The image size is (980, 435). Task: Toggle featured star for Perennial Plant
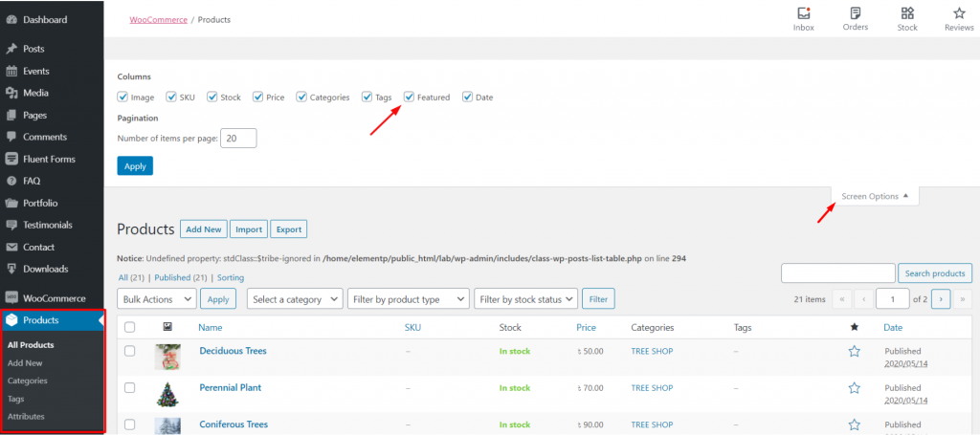coord(854,388)
